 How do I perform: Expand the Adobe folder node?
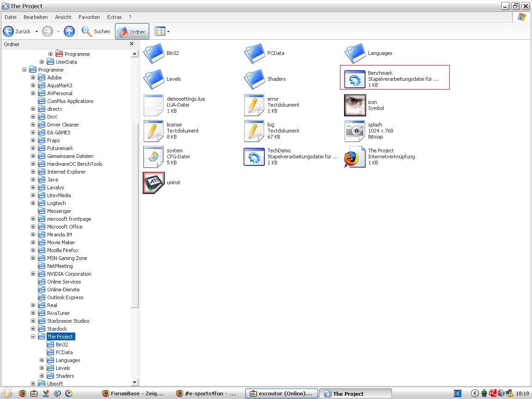pyautogui.click(x=33, y=78)
